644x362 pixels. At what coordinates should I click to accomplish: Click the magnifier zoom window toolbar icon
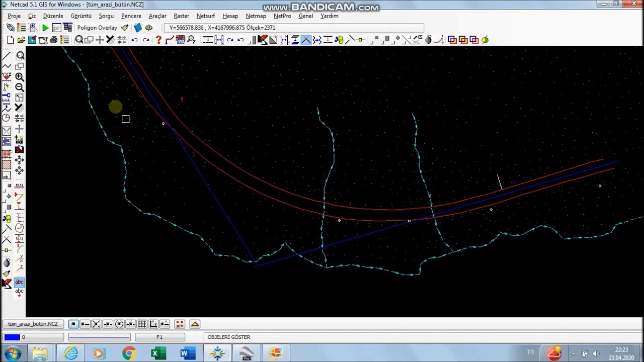coord(79,40)
